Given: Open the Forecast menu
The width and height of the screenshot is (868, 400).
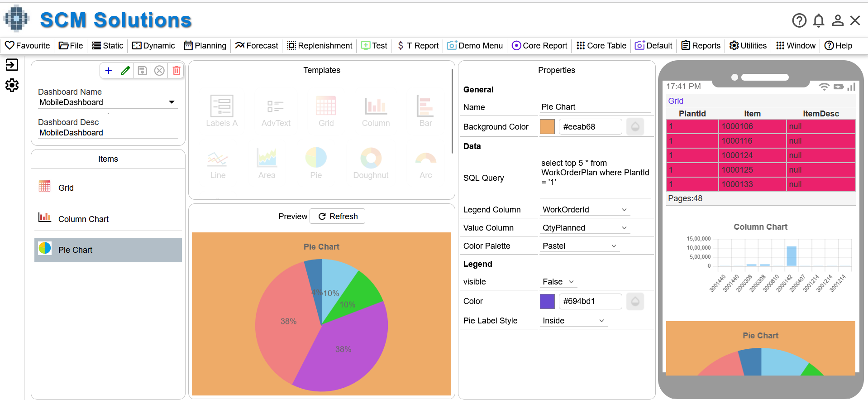Looking at the screenshot, I should coord(257,46).
